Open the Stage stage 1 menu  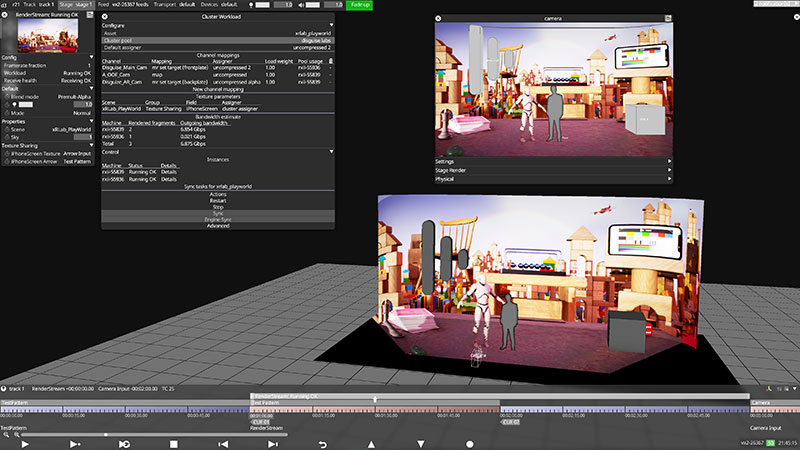click(76, 5)
